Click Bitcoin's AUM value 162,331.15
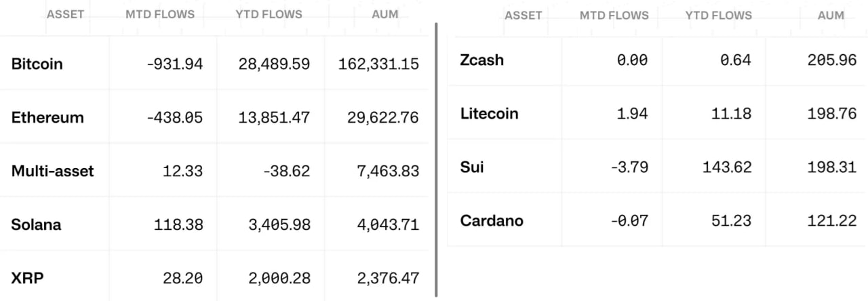Image resolution: width=868 pixels, height=301 pixels. pyautogui.click(x=378, y=64)
